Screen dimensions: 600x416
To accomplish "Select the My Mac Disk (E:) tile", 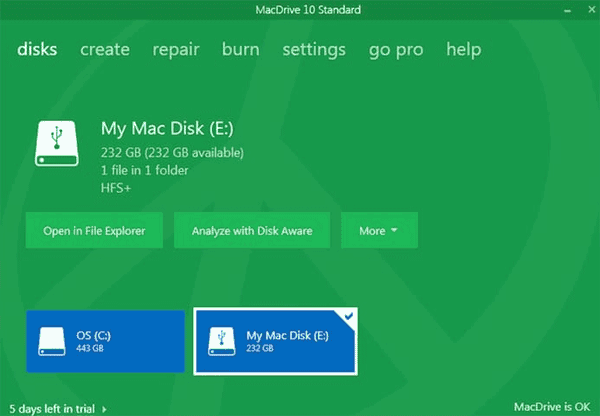I will point(276,341).
